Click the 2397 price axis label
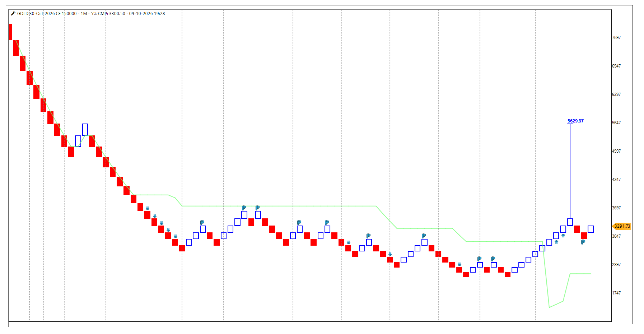The width and height of the screenshot is (644, 334). point(616,265)
